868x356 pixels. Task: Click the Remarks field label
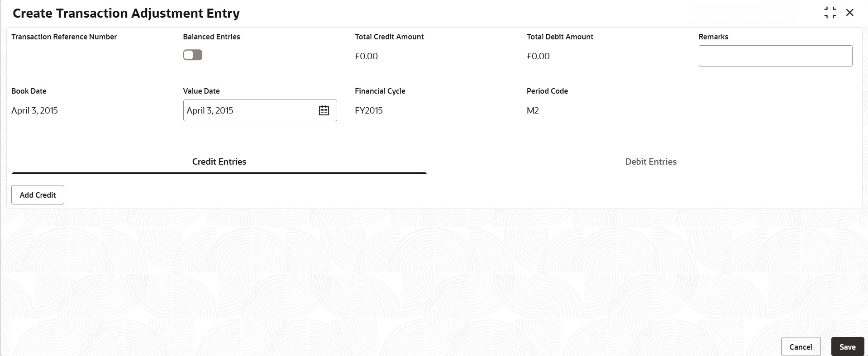tap(713, 37)
